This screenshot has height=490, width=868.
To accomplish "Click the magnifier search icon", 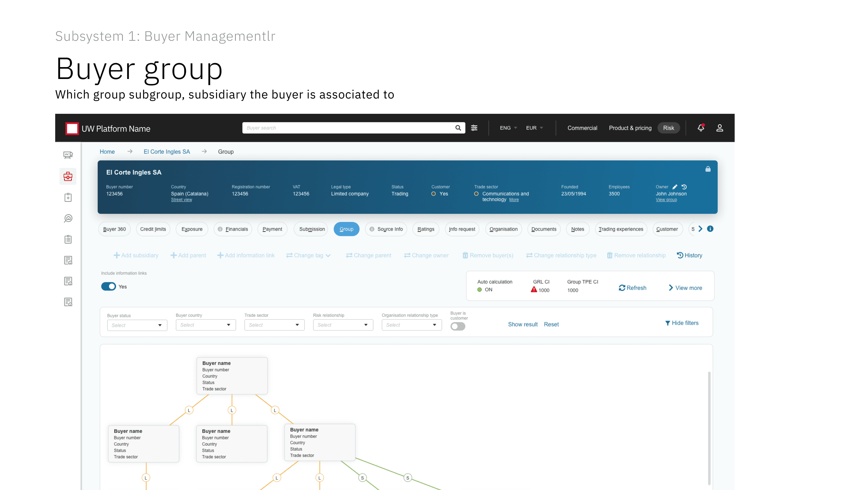I will coord(458,128).
